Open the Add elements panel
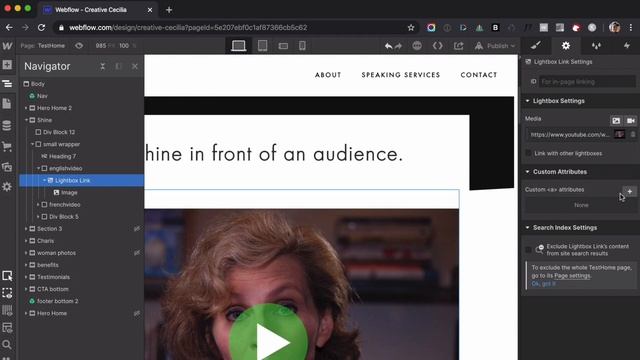 [x=7, y=64]
